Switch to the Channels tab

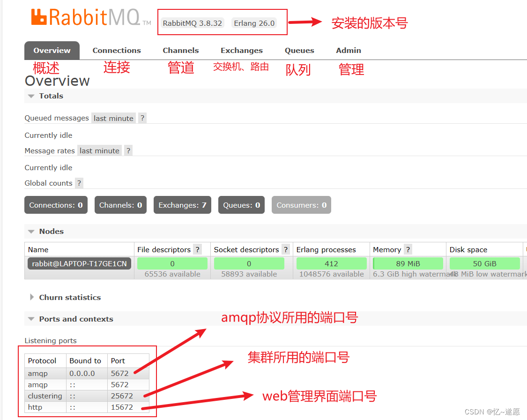[x=181, y=51]
